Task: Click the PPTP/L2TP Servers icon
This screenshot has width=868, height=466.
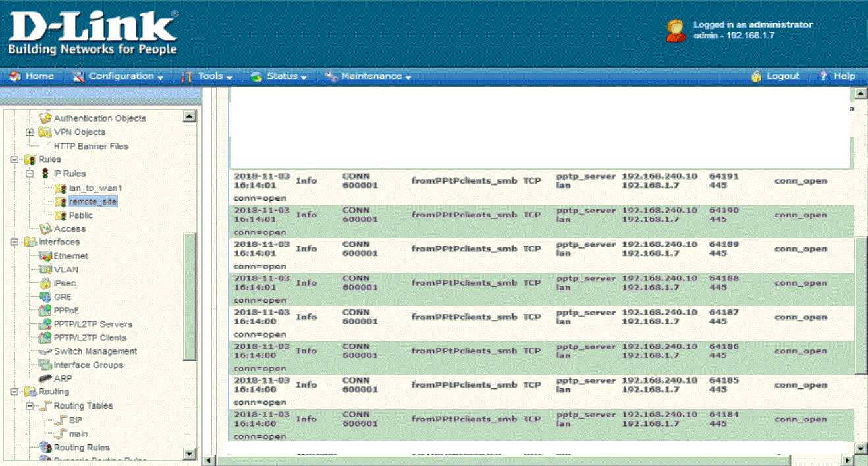Action: pos(45,324)
